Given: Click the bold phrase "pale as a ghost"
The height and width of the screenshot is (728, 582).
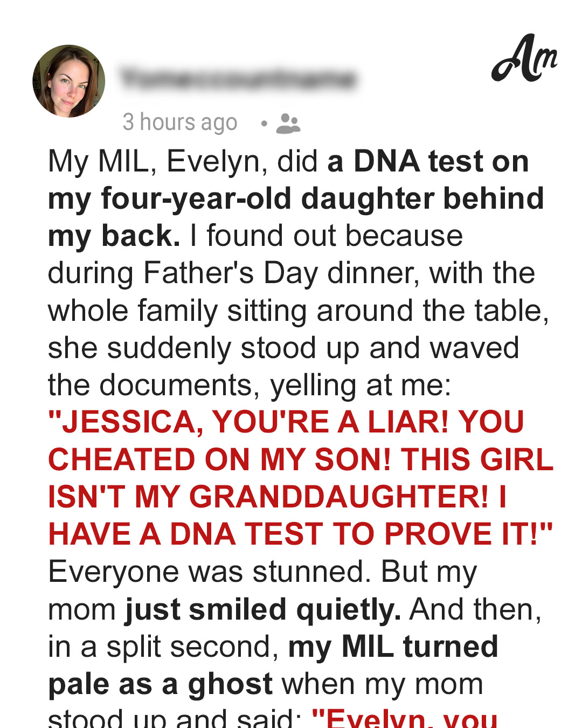Looking at the screenshot, I should (x=161, y=684).
